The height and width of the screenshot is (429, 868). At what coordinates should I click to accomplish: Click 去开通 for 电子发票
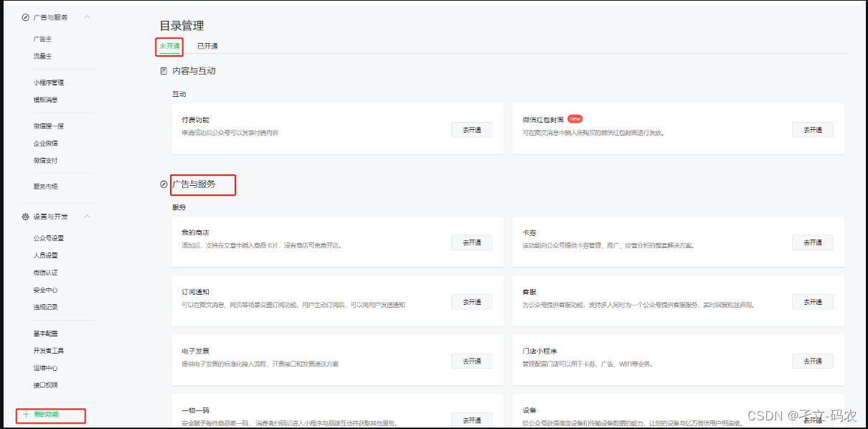point(471,361)
